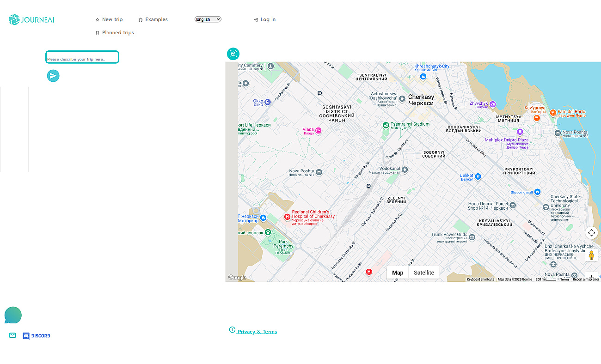Click Cherkasy State Technological University marker
The width and height of the screenshot is (601, 364).
(546, 207)
